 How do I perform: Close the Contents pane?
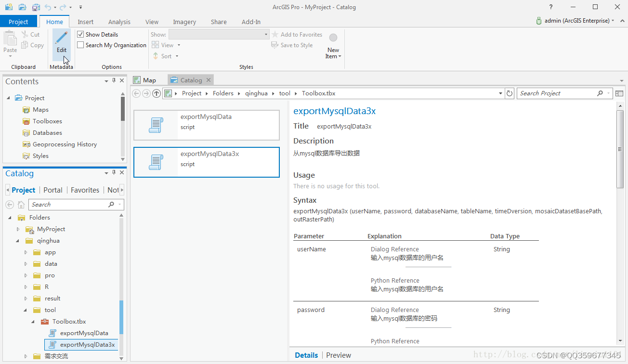pos(122,81)
